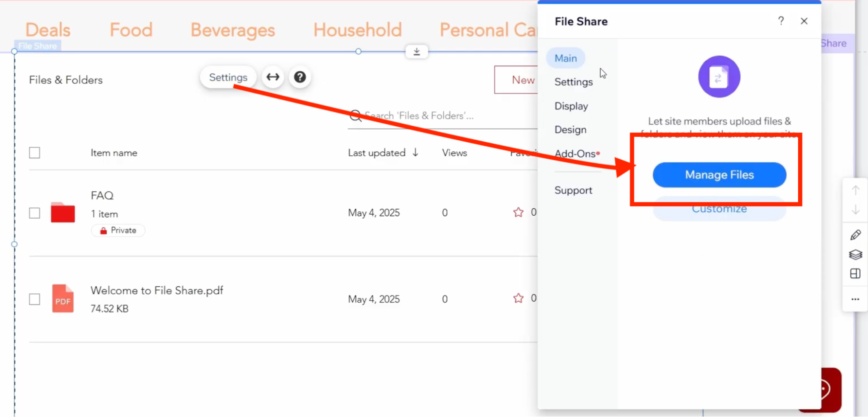Open the more actions ellipsis icon
This screenshot has height=417, width=868.
tap(855, 299)
